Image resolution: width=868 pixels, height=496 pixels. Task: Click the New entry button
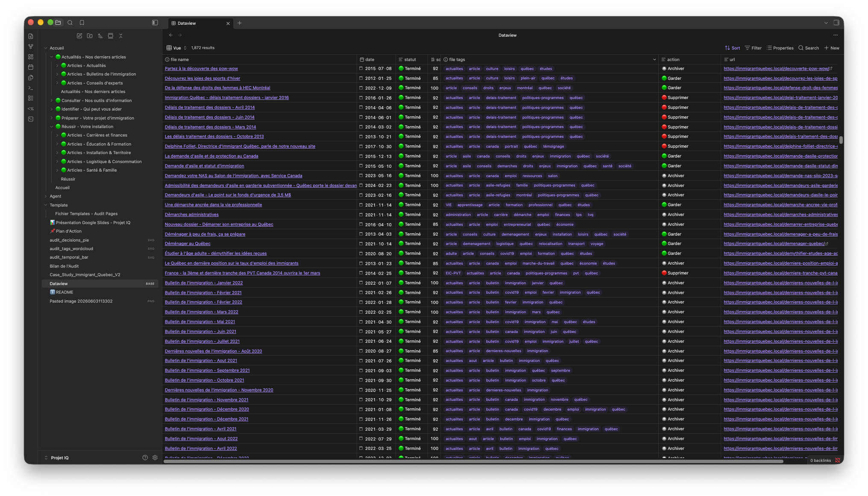click(x=832, y=48)
